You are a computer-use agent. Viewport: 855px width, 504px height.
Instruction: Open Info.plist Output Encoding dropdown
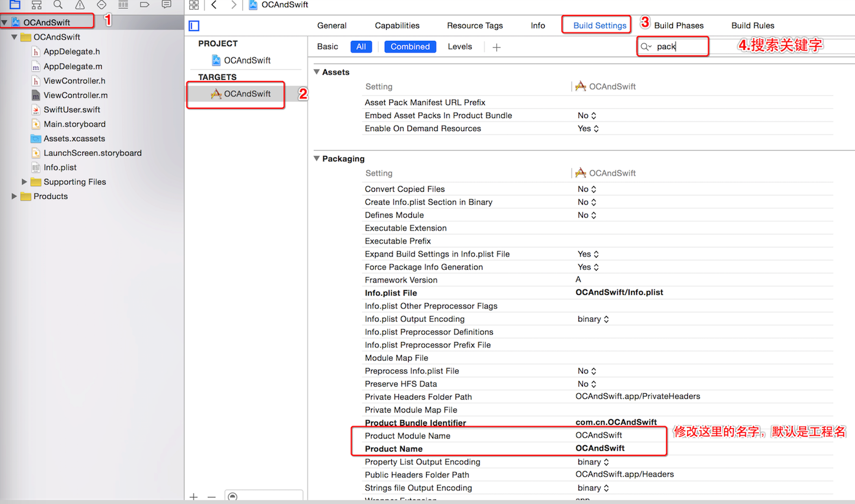click(593, 319)
